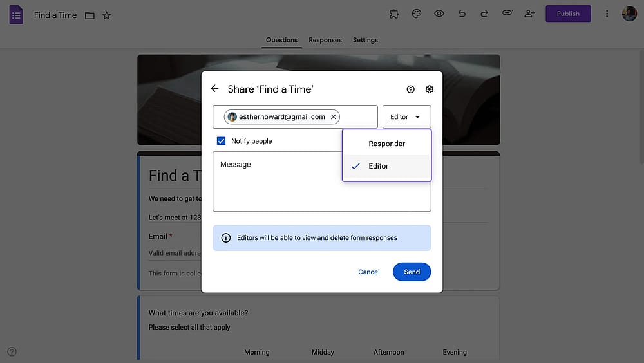Viewport: 644px width, 363px height.
Task: Click the Find a Time document title
Action: coord(55,15)
